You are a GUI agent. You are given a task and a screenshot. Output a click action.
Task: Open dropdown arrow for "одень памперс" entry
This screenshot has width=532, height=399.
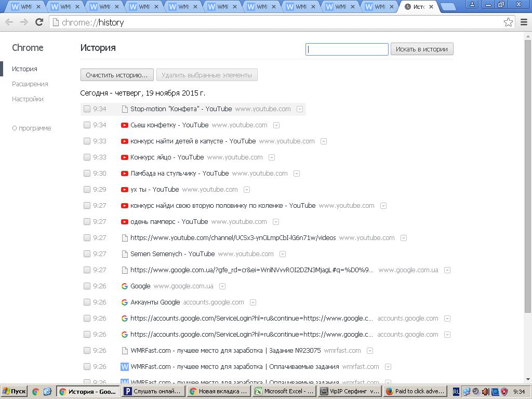[276, 222]
